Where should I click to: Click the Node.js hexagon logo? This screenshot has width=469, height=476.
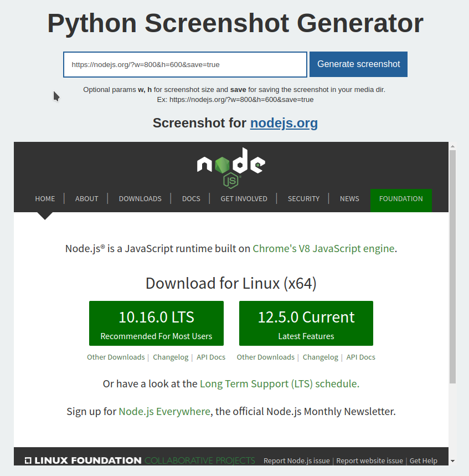point(231,166)
